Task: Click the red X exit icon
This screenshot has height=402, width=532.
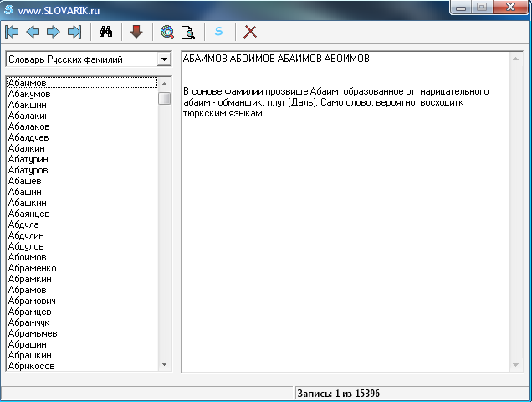Action: [250, 32]
